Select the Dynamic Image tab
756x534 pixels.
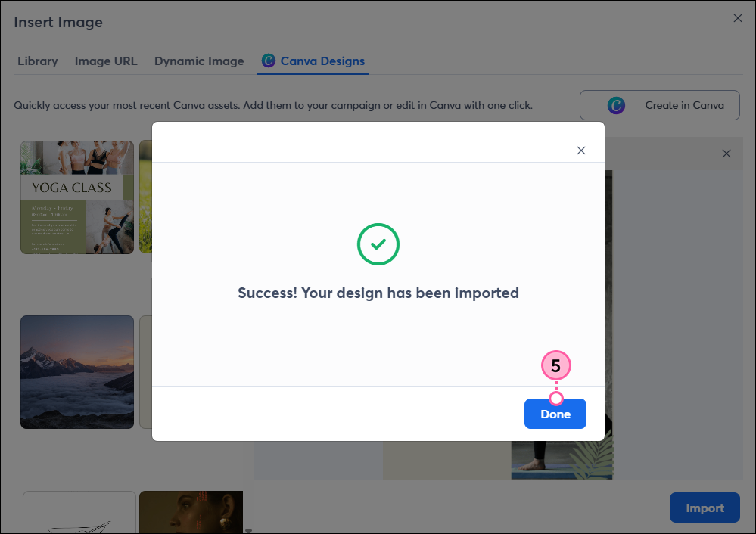[199, 61]
